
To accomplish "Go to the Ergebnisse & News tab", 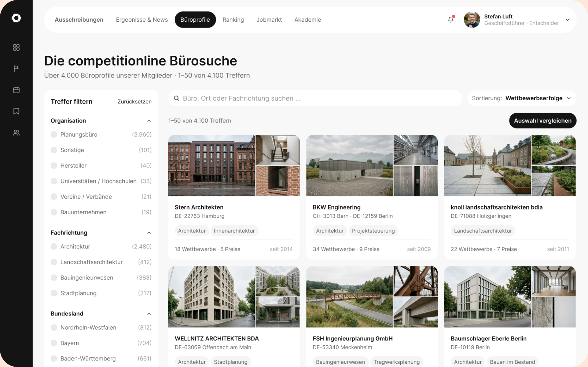I will tap(142, 20).
